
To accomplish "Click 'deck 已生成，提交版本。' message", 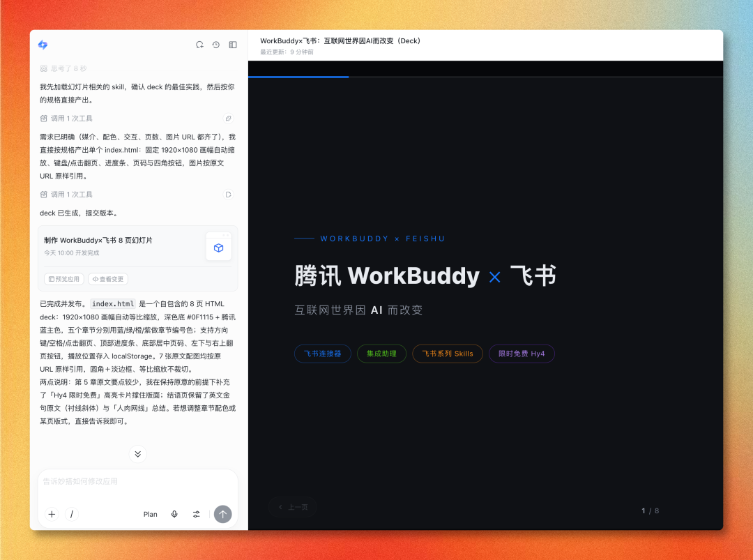I will tap(79, 213).
